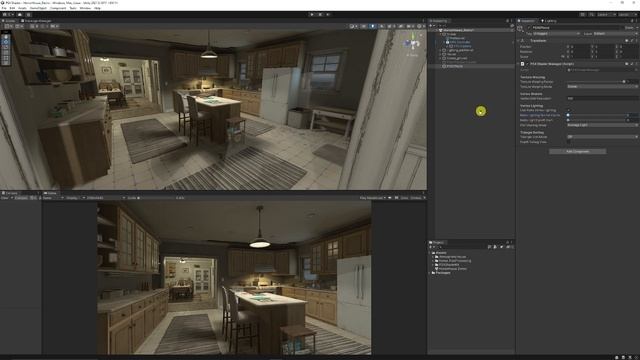Open the File menu
The image size is (640, 360).
tap(4, 8)
